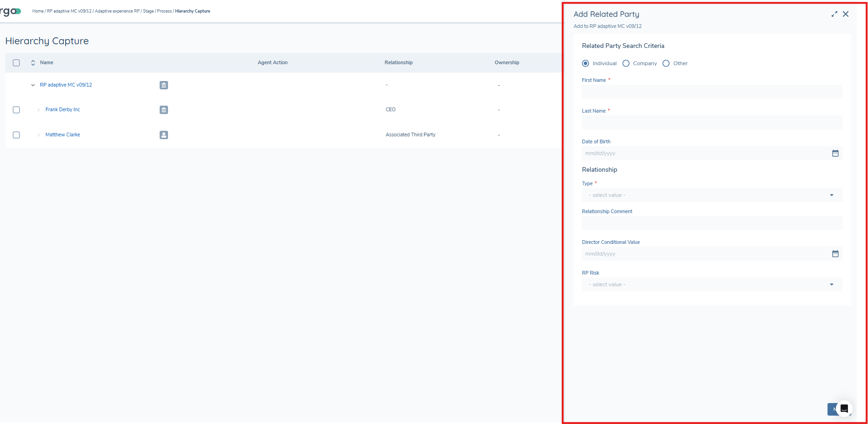Open the Relationship Type dropdown
868x424 pixels.
712,195
